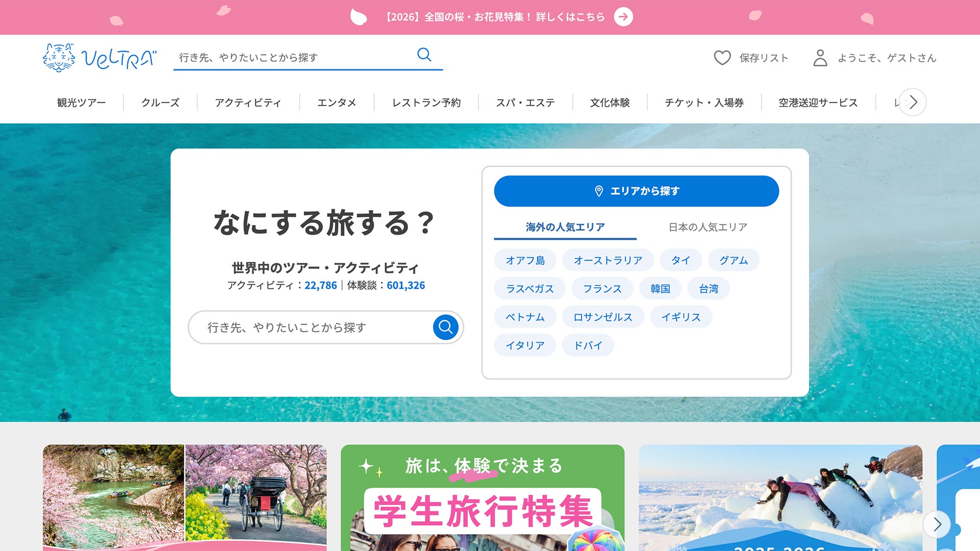The image size is (980, 551).
Task: Open レストラン予約 category
Action: point(426,103)
